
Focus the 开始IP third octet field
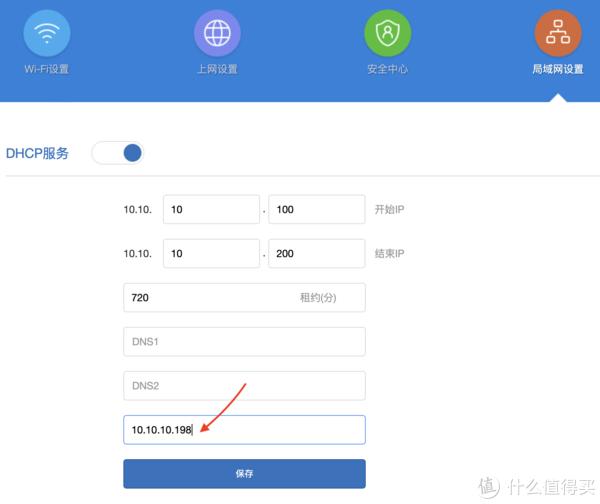coord(211,210)
